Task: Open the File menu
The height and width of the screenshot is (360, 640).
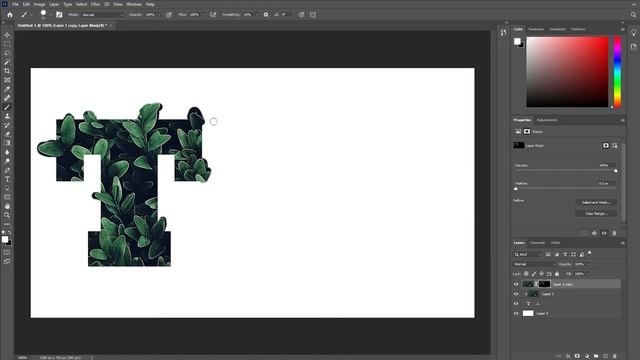Action: pyautogui.click(x=15, y=4)
